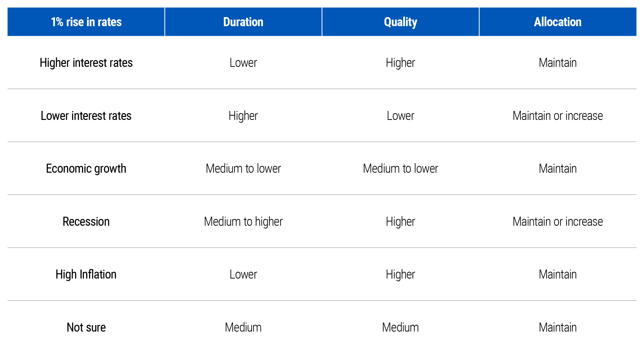Click Duration 'Higher' for Lower interest rates
This screenshot has width=644, height=362.
coord(243,116)
